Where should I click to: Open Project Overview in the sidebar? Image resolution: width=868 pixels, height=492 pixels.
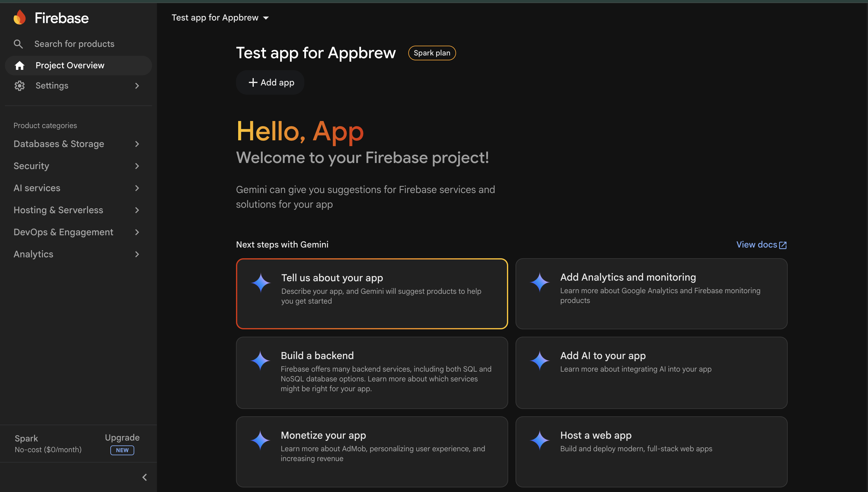point(78,66)
